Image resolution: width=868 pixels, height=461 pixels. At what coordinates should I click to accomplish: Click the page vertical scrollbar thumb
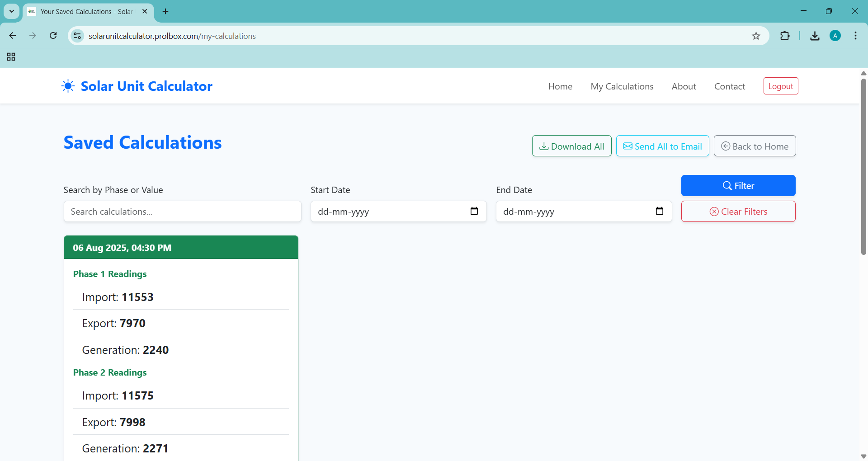coord(863,167)
